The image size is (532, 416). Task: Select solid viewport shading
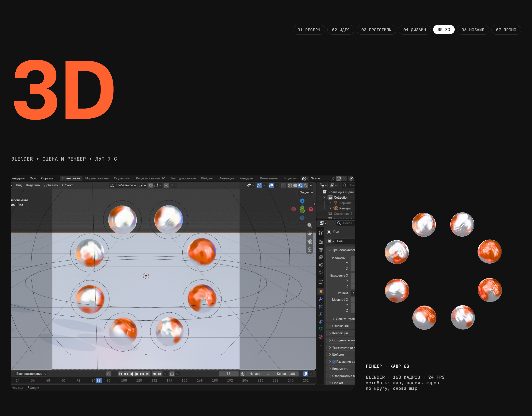click(x=295, y=185)
